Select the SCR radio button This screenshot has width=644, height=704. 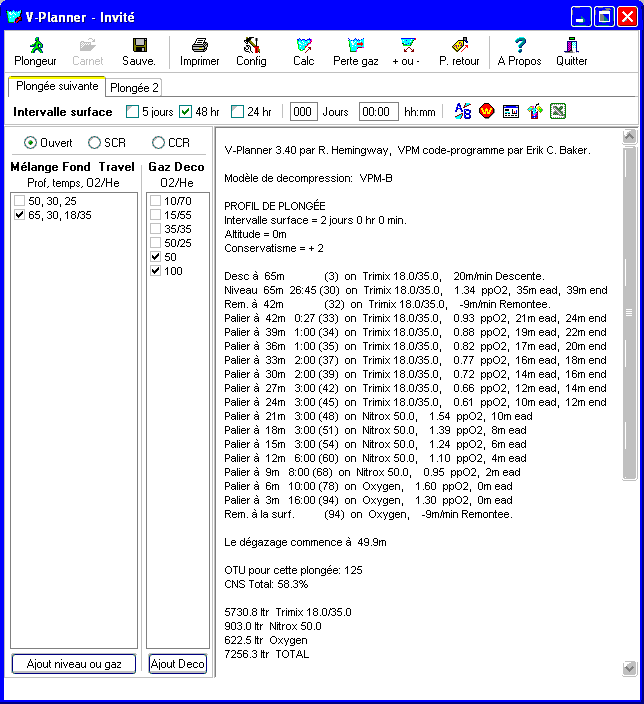(x=94, y=143)
